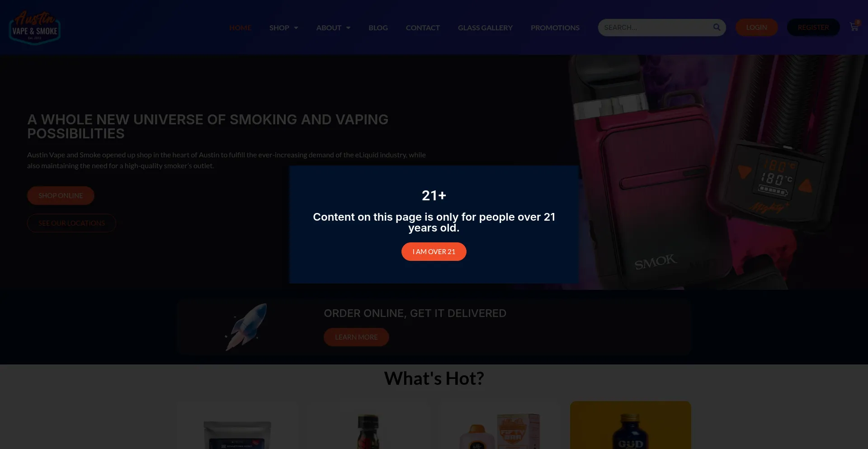
Task: Click the Austin Vape & Smoke logo
Action: click(x=35, y=28)
